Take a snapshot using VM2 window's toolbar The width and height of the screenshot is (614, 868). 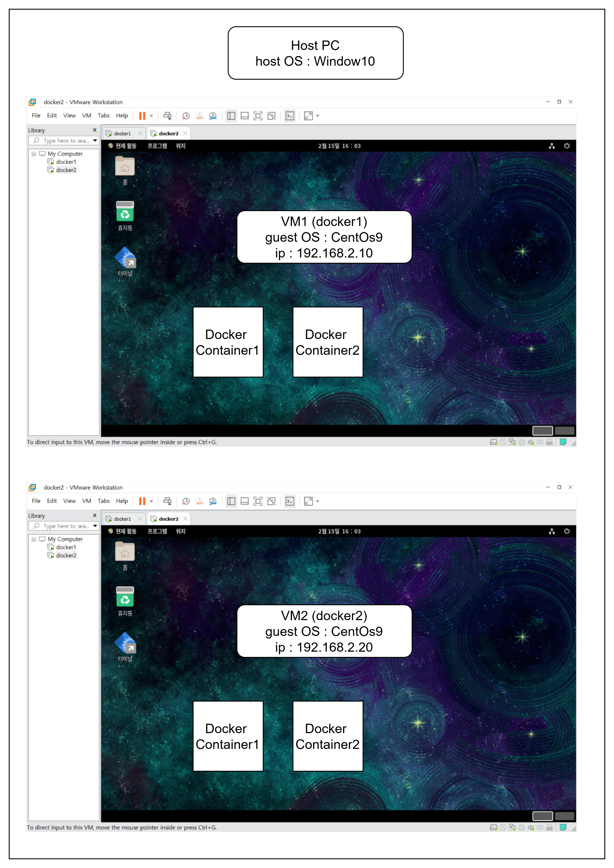tap(186, 501)
